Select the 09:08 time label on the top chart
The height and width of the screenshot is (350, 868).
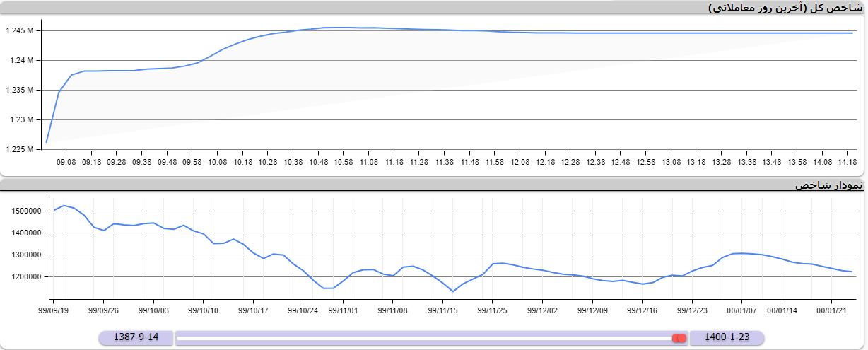pyautogui.click(x=66, y=162)
